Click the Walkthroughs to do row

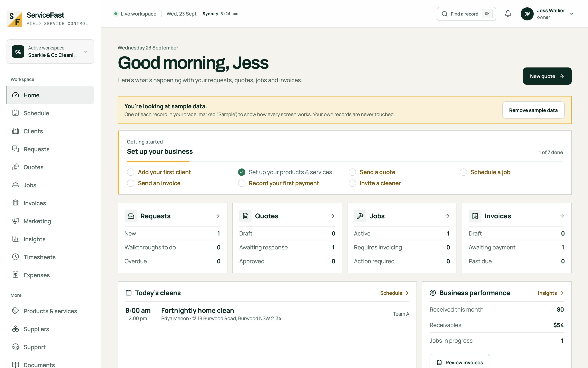tap(172, 247)
